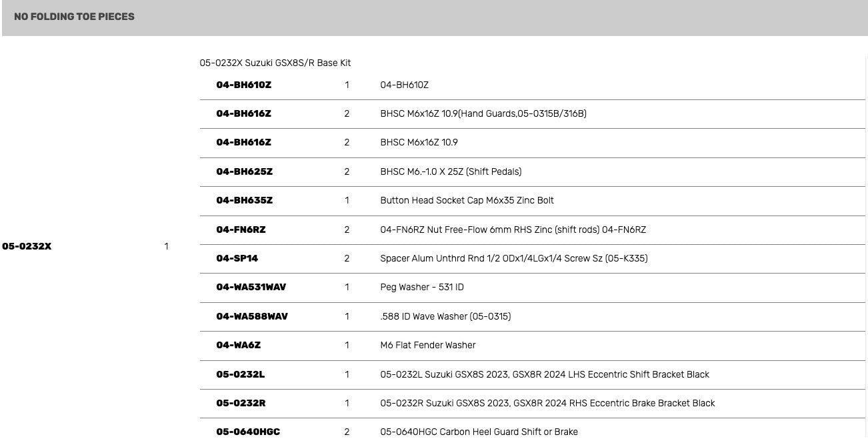This screenshot has height=443, width=868.
Task: Click the 04-WA531WAV peg washer part
Action: pyautogui.click(x=251, y=287)
